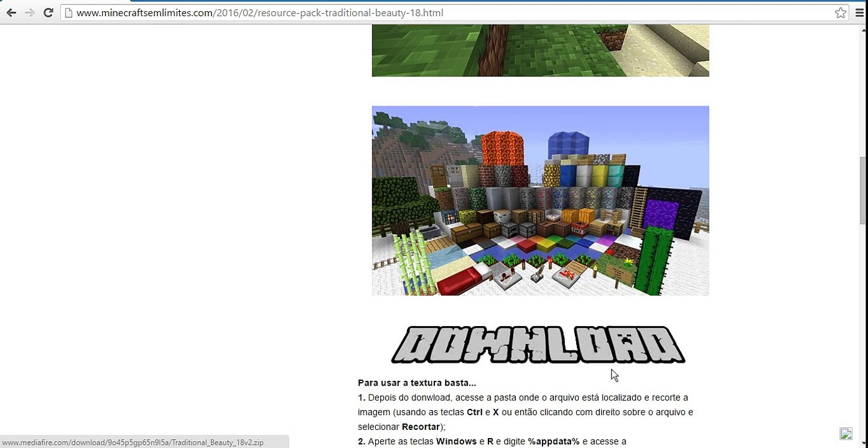868x448 pixels.
Task: Reload the current page
Action: click(x=48, y=12)
